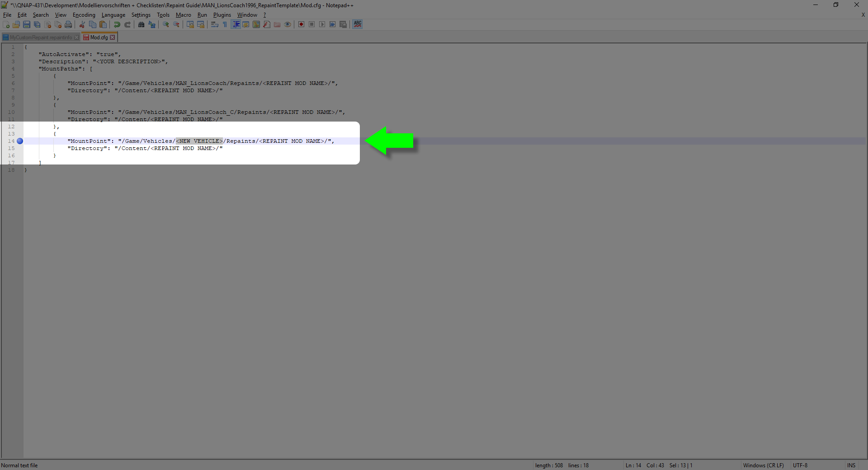Close the Mod.cfg tab
The width and height of the screenshot is (868, 470).
tap(113, 38)
